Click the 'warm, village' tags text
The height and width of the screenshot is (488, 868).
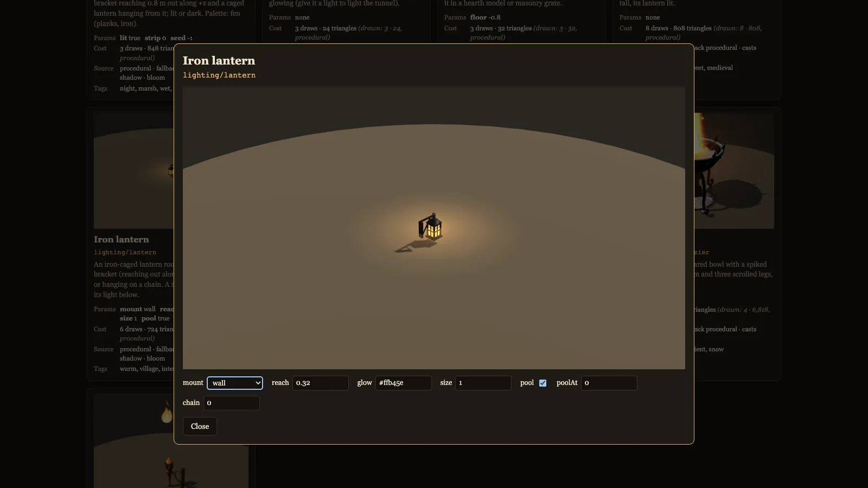click(139, 369)
